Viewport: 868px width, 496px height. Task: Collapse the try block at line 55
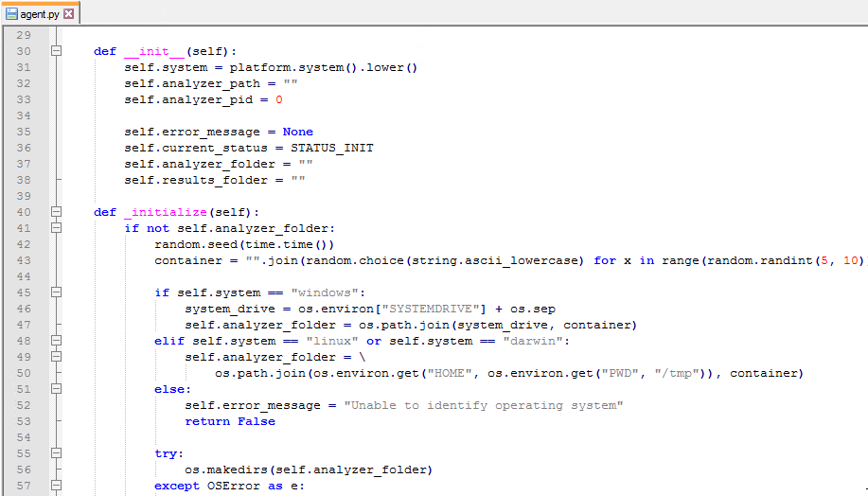56,453
